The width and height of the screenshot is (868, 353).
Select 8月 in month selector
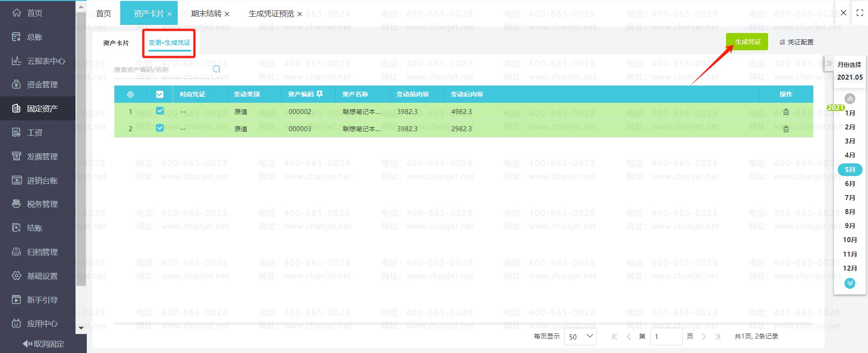click(850, 212)
